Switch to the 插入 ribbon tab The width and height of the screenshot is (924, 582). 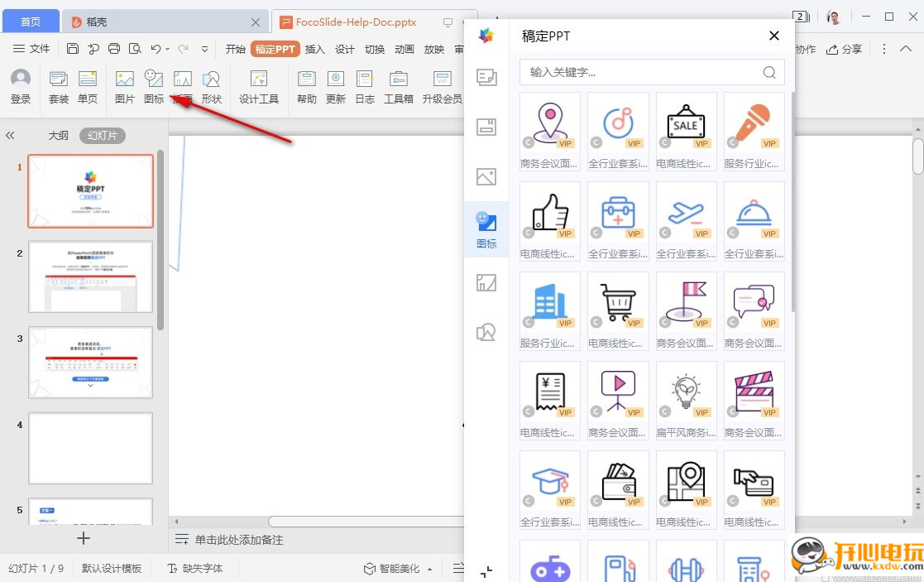pyautogui.click(x=314, y=49)
